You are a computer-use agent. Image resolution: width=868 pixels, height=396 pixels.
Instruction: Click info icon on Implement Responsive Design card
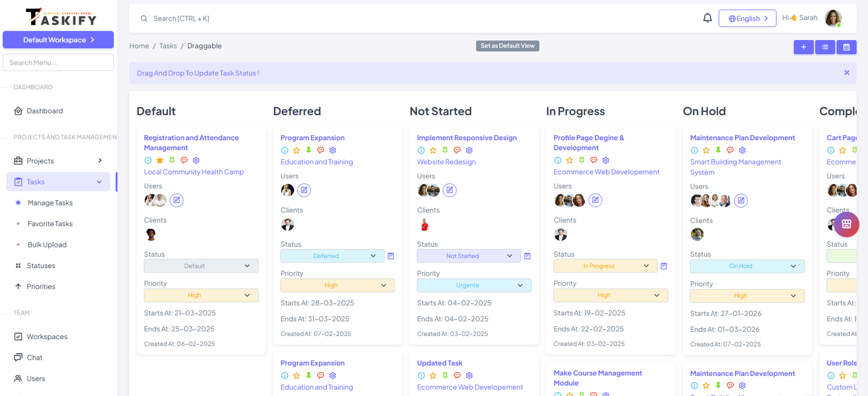pyautogui.click(x=421, y=150)
